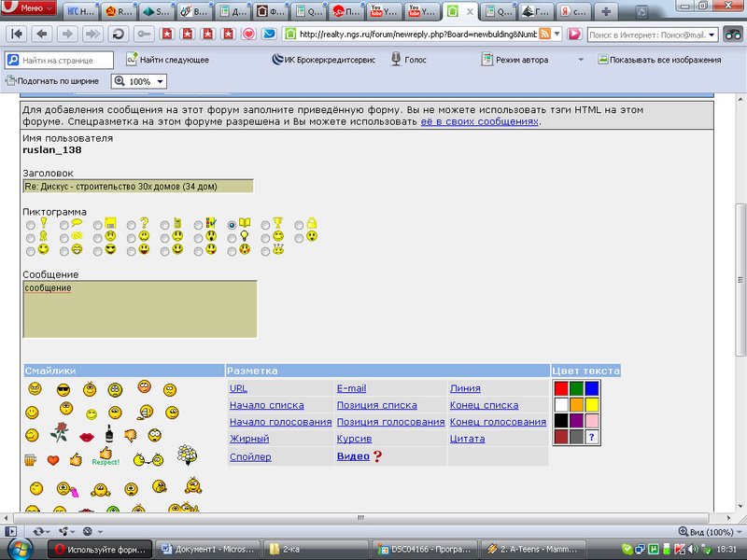Click the E-mail markup link
The image size is (747, 560).
352,388
